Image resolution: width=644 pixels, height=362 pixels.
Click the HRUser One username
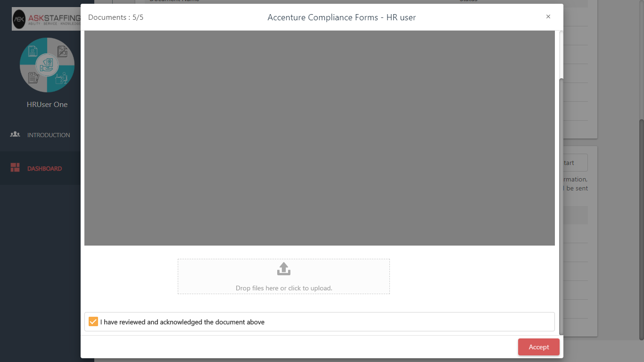coord(47,105)
